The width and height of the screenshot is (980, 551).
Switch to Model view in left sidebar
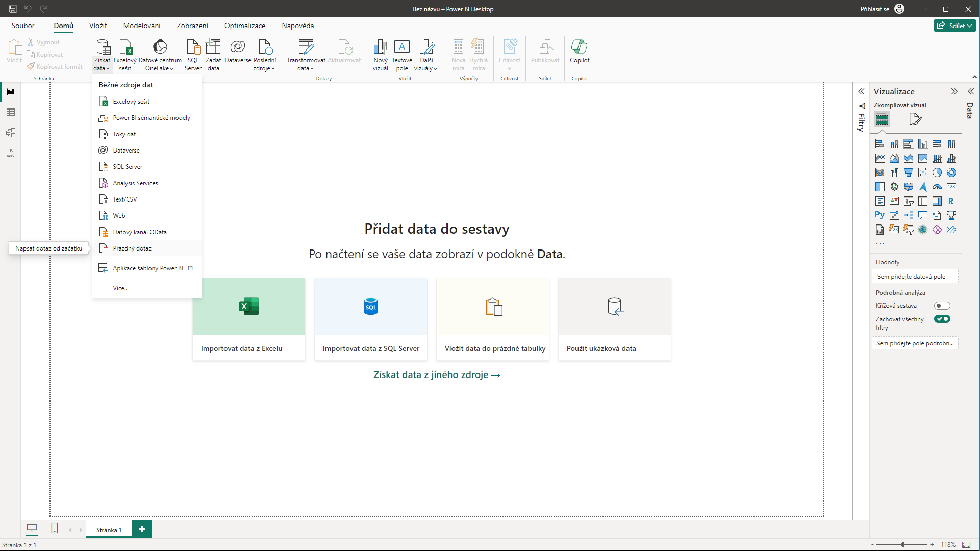(10, 133)
